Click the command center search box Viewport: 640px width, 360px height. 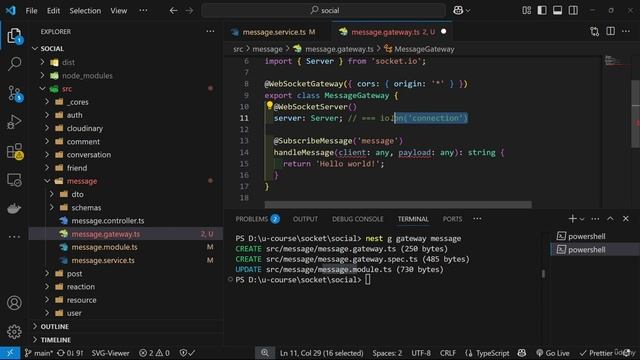pos(324,11)
